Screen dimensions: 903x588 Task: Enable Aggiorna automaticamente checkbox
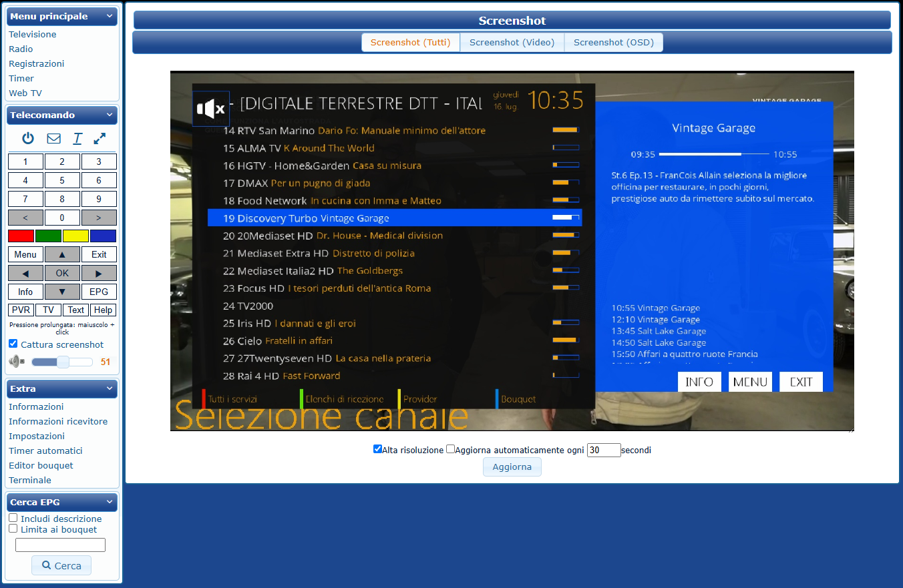[450, 449]
